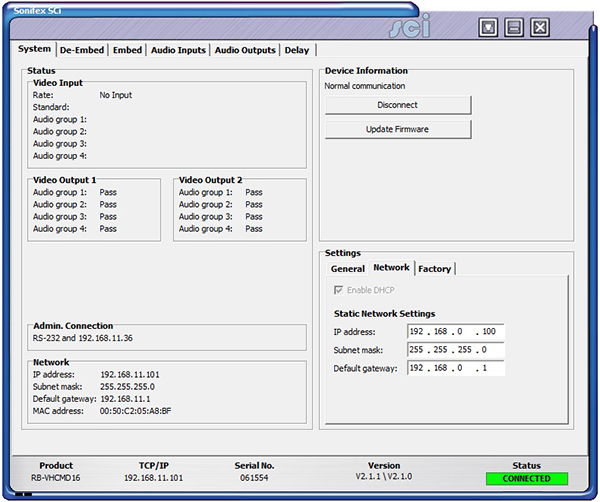Open the Factory settings tab
Screen dimensions: 600x502
coord(435,269)
